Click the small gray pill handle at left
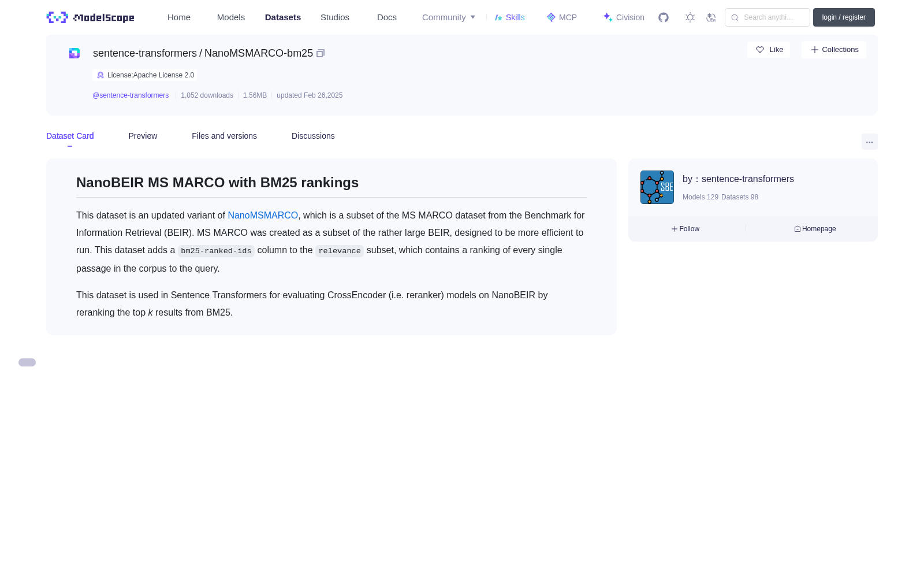The height and width of the screenshot is (578, 924). pyautogui.click(x=27, y=362)
